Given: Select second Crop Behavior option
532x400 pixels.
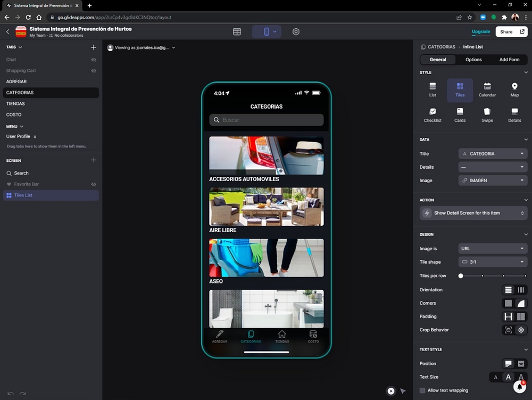Looking at the screenshot, I should pos(521,330).
